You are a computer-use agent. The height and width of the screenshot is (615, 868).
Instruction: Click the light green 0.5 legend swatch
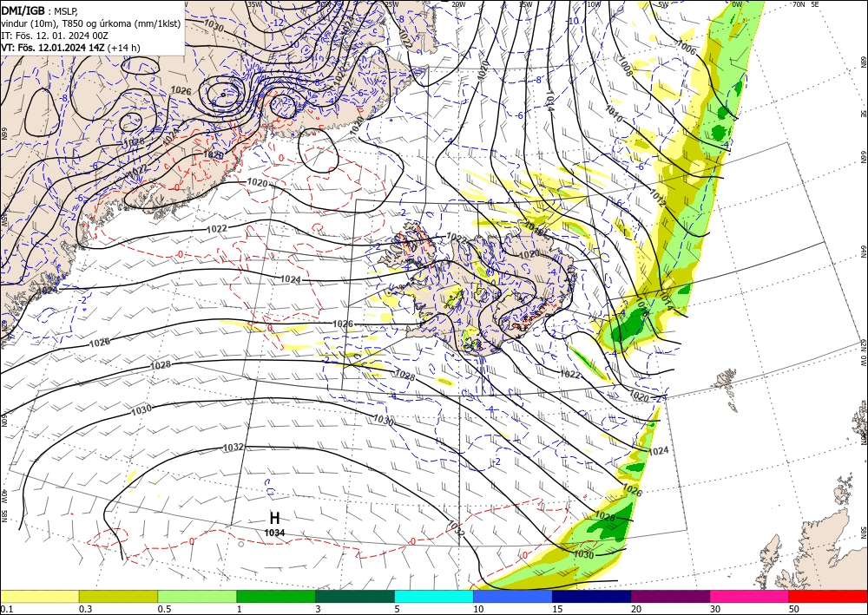(x=197, y=596)
